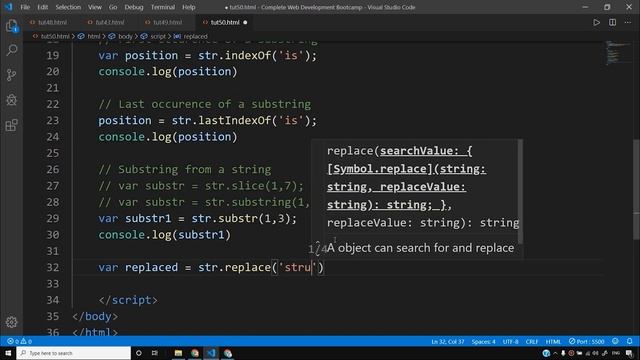Open Task View on the taskbar
The image size is (640, 360).
pos(155,353)
